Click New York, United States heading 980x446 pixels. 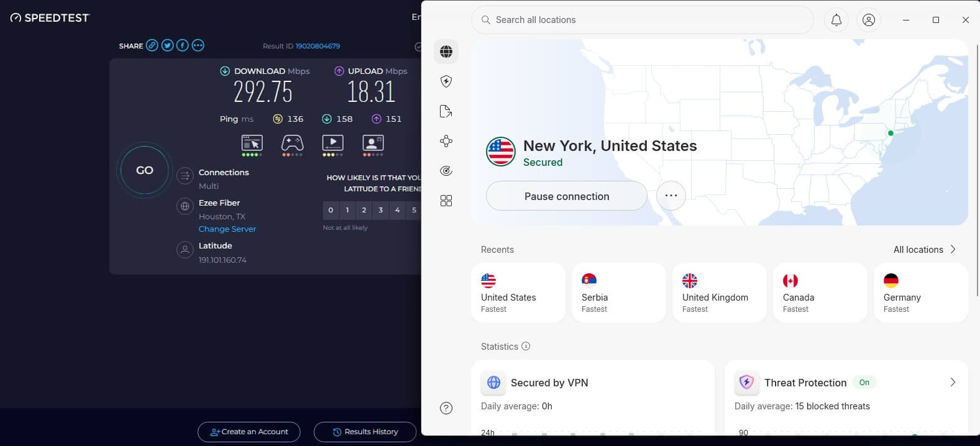[610, 145]
